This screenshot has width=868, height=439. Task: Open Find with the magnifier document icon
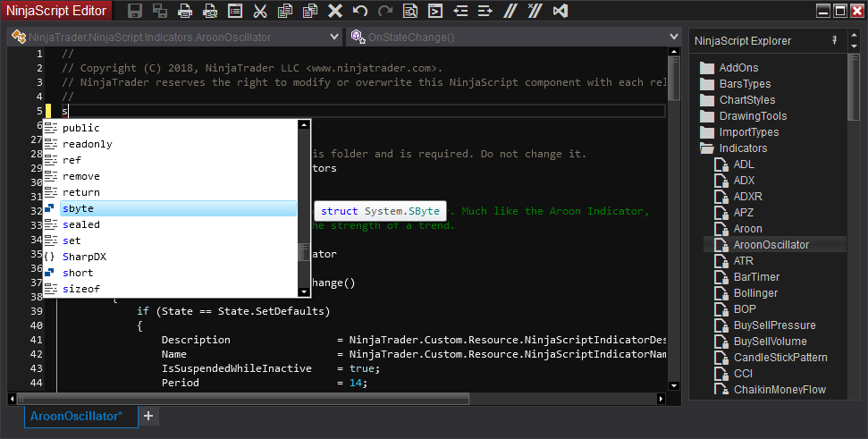click(x=410, y=11)
